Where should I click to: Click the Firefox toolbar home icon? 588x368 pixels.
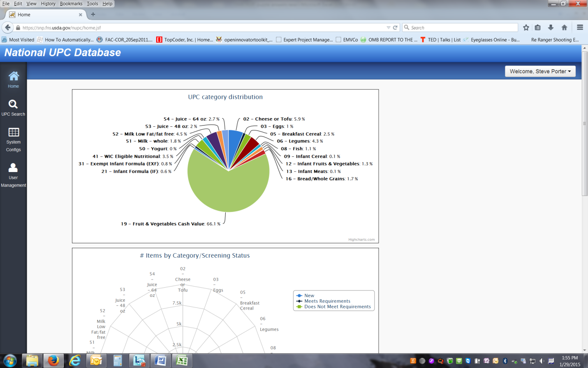564,28
